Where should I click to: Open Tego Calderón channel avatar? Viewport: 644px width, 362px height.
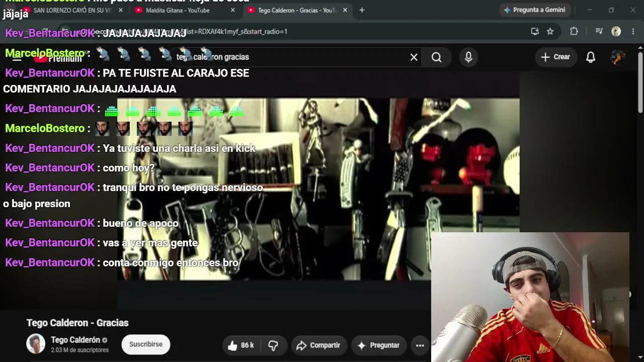tap(36, 344)
